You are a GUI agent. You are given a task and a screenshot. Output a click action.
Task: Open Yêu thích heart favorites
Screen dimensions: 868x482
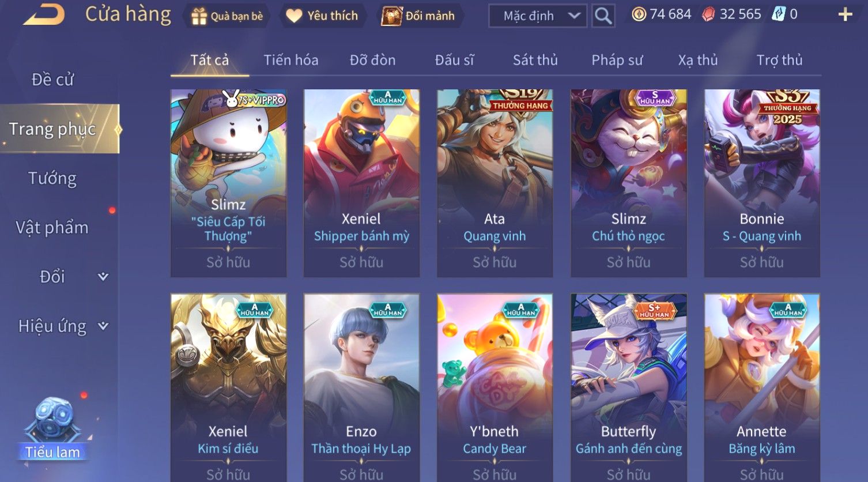295,16
